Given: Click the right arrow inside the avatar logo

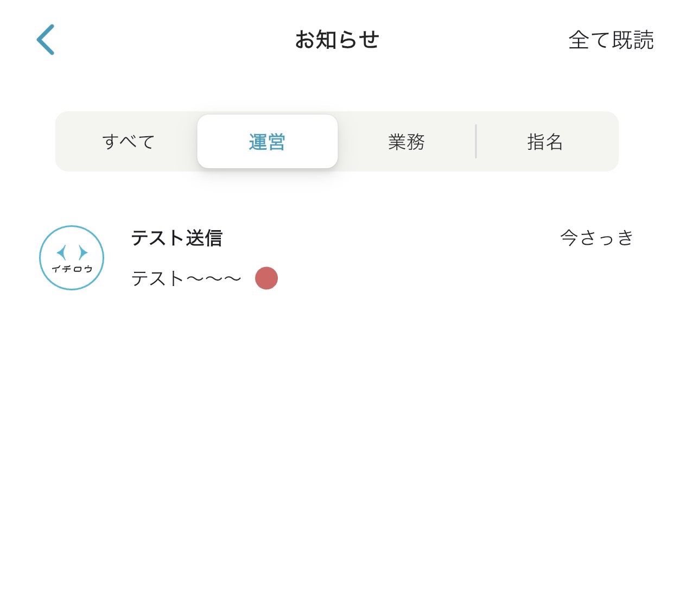Looking at the screenshot, I should [82, 252].
